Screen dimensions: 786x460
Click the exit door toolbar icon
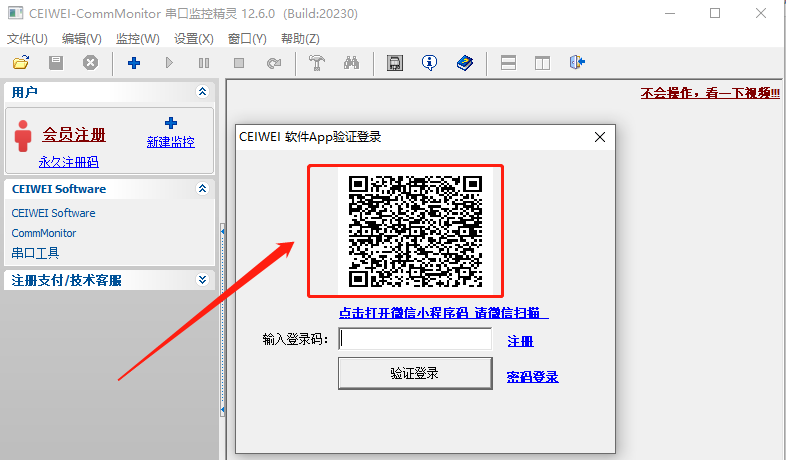click(x=577, y=62)
